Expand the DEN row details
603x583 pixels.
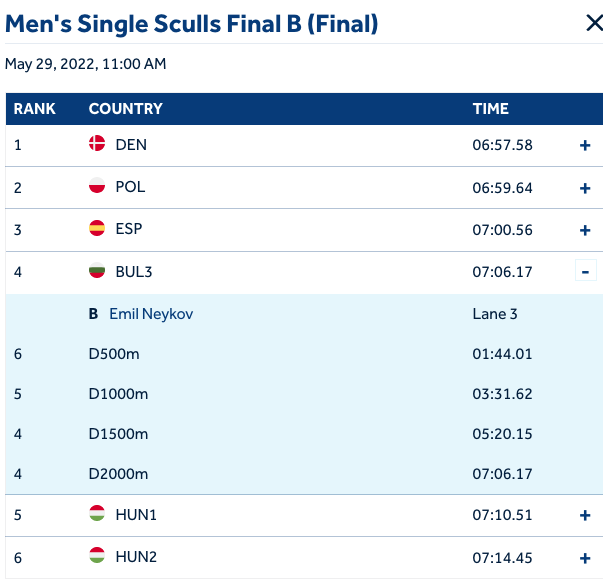pos(586,146)
